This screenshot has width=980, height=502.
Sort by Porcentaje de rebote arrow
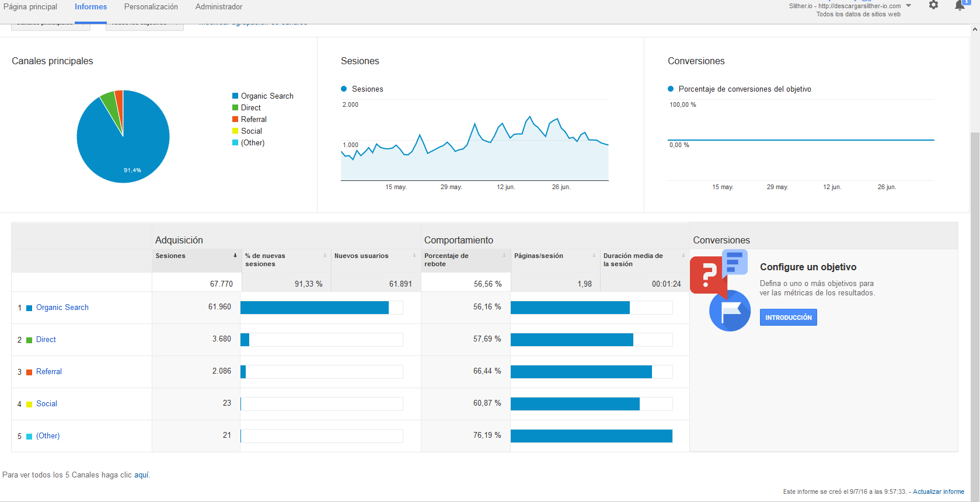click(504, 256)
